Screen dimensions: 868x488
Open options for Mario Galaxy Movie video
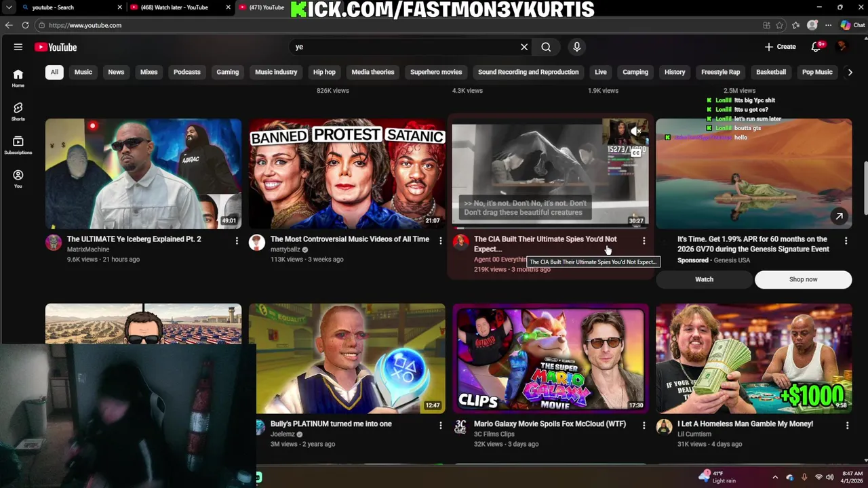(644, 425)
